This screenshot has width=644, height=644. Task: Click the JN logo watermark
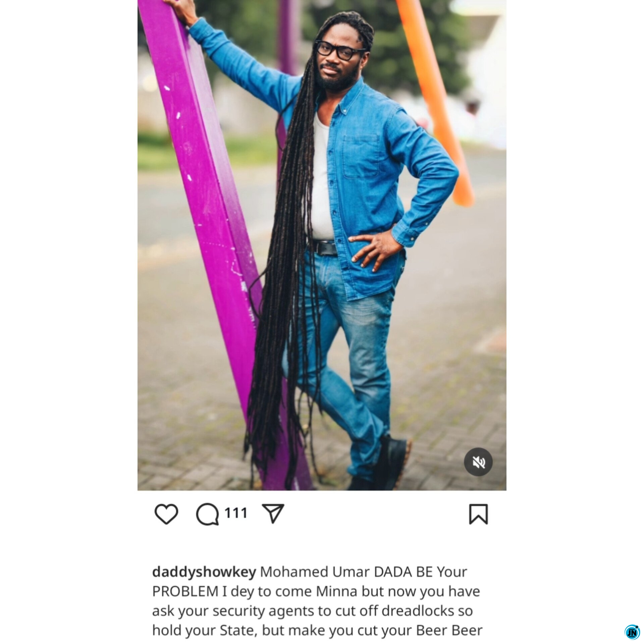[632, 632]
